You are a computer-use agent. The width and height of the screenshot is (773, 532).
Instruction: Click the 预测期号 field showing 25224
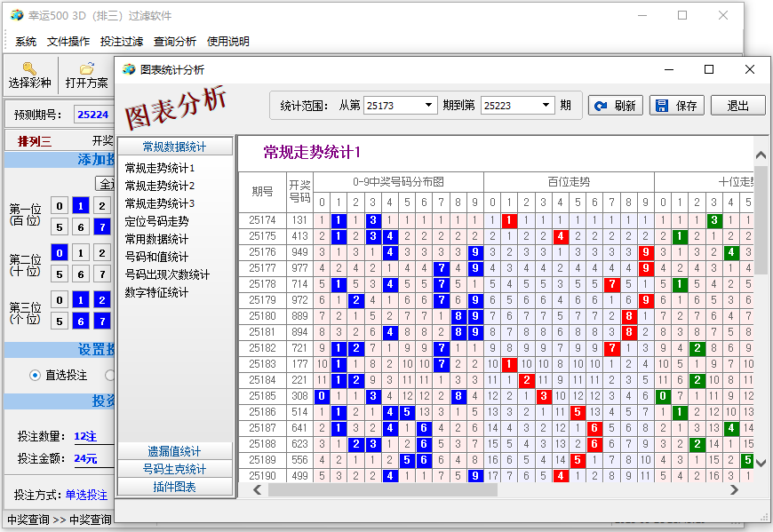(92, 115)
